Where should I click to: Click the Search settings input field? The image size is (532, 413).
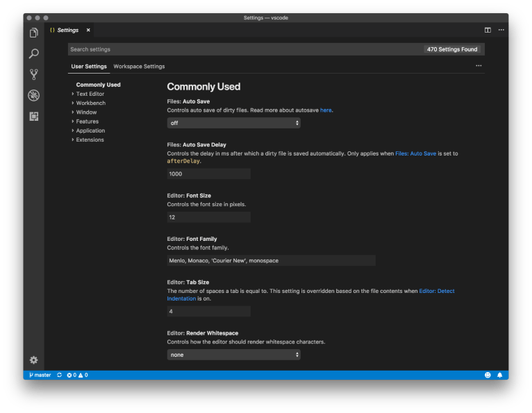pyautogui.click(x=243, y=49)
